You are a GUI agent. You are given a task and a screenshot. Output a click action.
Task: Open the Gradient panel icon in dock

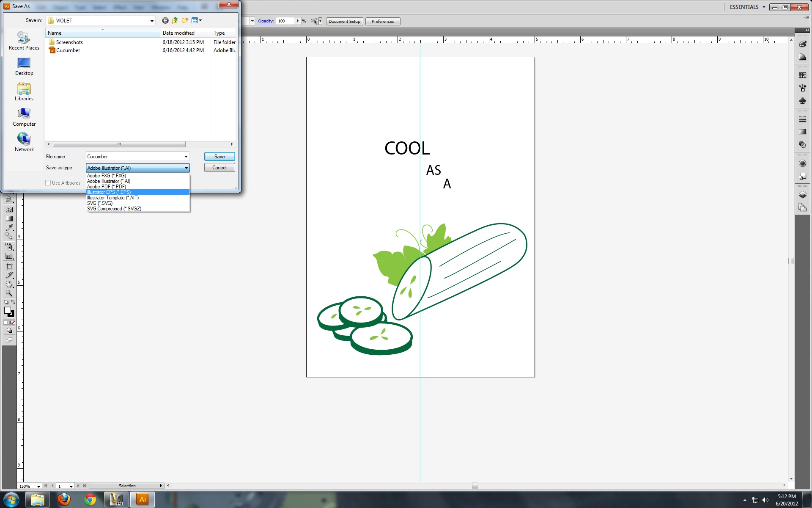[x=802, y=132]
